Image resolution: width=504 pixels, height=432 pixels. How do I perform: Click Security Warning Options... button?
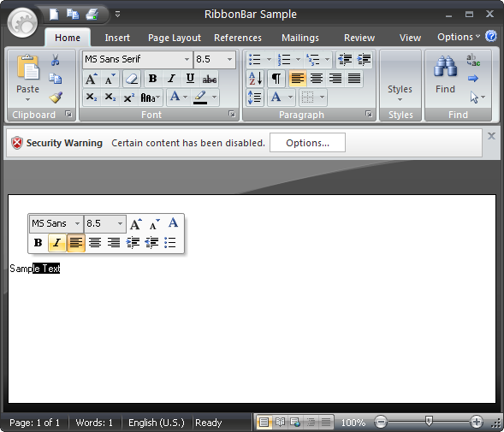tap(307, 143)
